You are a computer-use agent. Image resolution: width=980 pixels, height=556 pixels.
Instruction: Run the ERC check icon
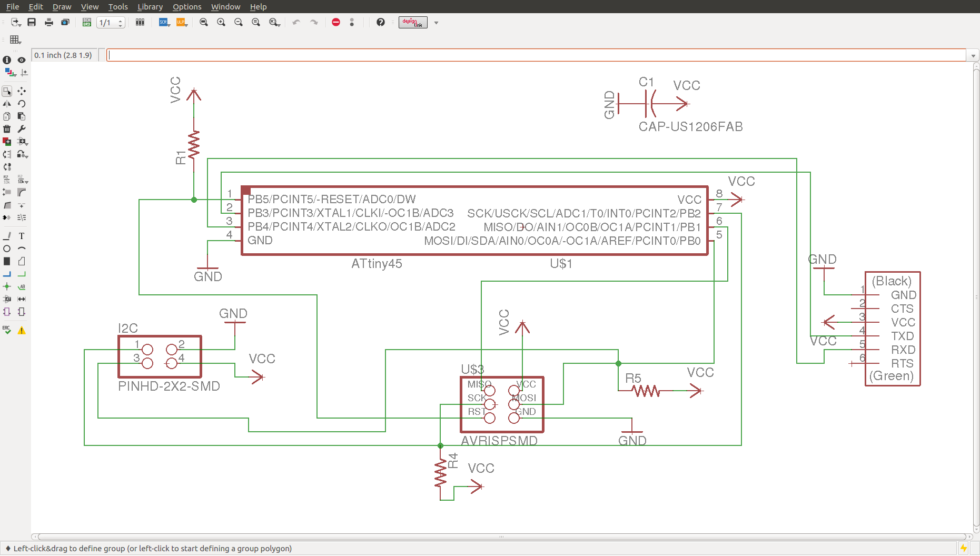pyautogui.click(x=7, y=330)
